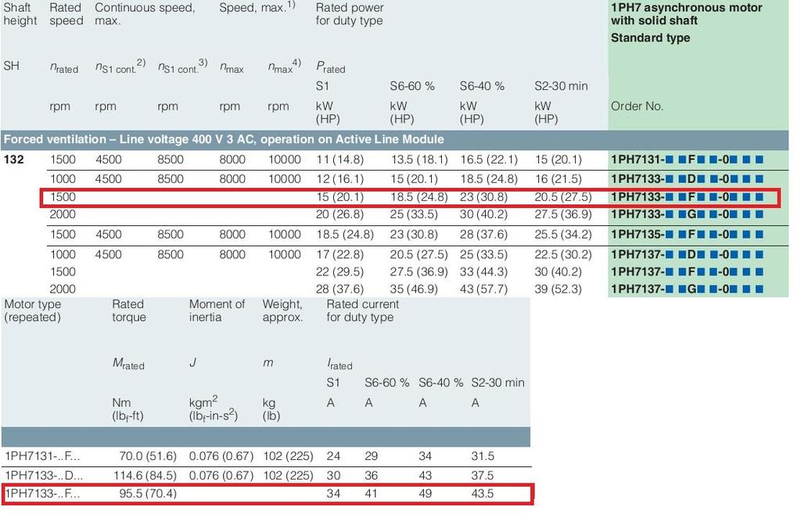Select motor type '1PH7133-..D...' in lower table
801x532 pixels.
click(x=44, y=475)
